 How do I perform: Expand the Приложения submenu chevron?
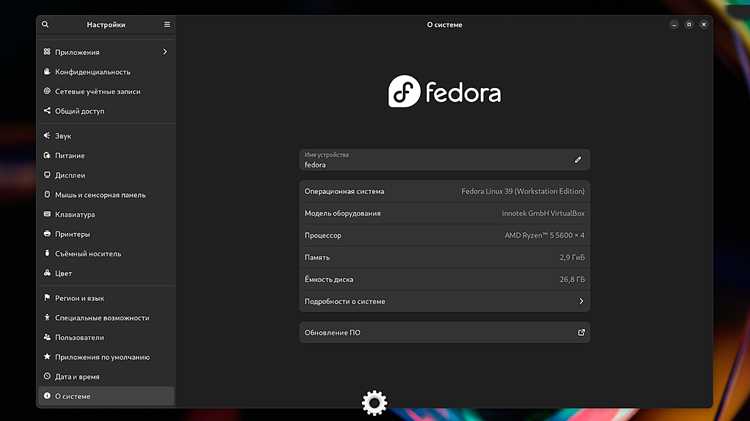(165, 52)
